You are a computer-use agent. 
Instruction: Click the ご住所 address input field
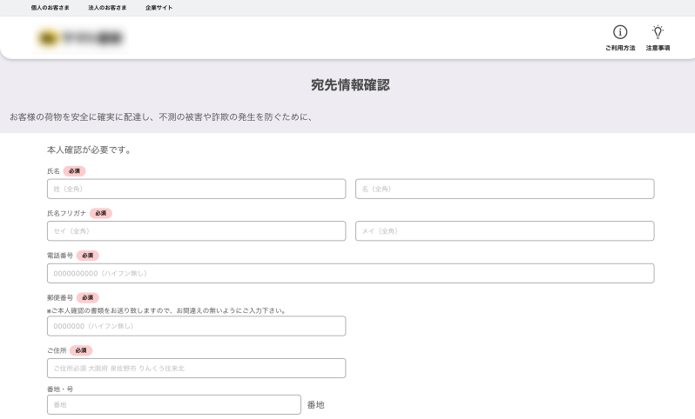(x=196, y=368)
